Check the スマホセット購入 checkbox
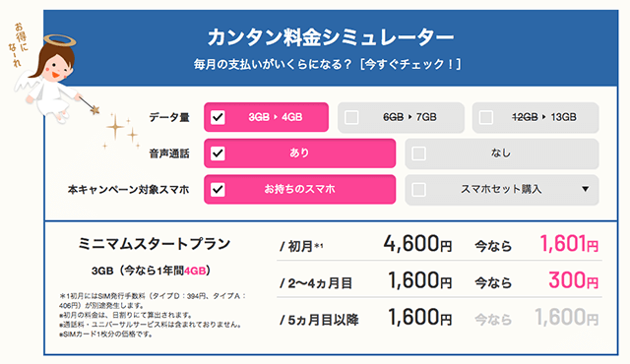Screen dimensions: 630x364 pyautogui.click(x=418, y=190)
